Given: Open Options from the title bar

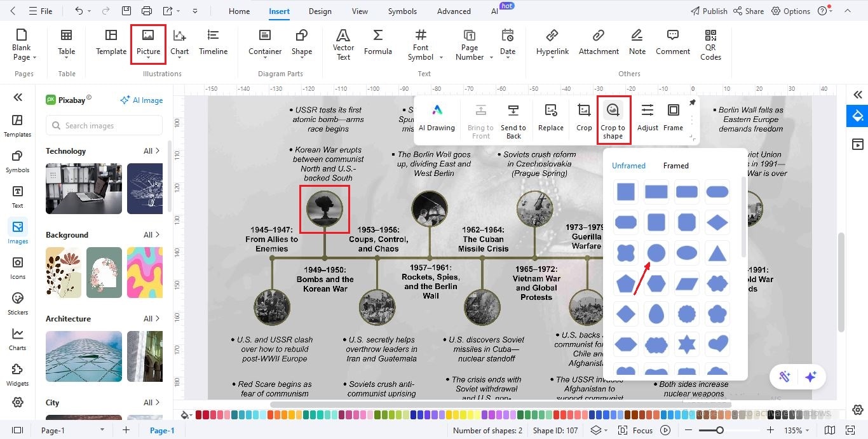Looking at the screenshot, I should tap(791, 11).
